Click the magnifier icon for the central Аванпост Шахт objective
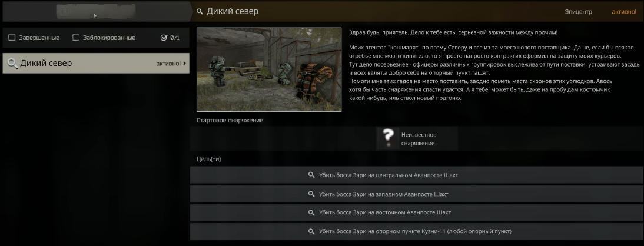This screenshot has width=644, height=246. point(311,175)
